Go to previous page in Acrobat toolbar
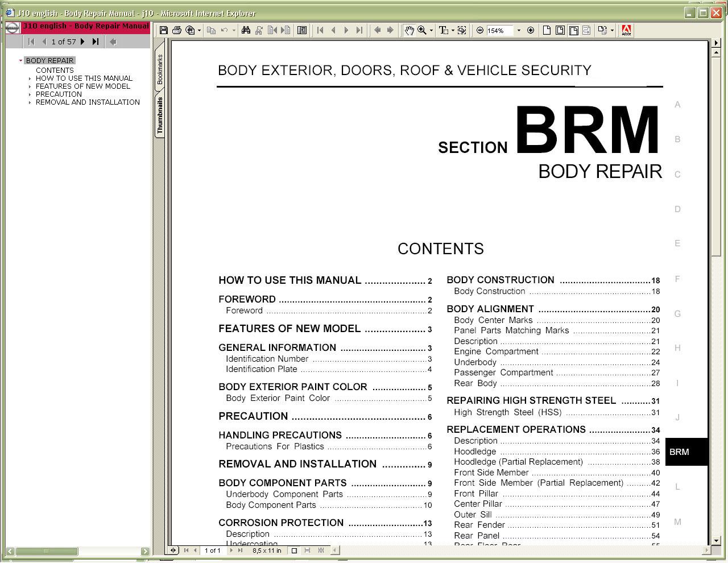Viewport: 728px width, 563px height. pyautogui.click(x=333, y=30)
